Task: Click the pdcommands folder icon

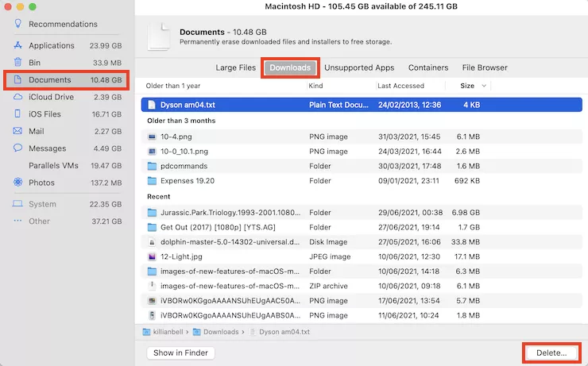Action: point(152,166)
